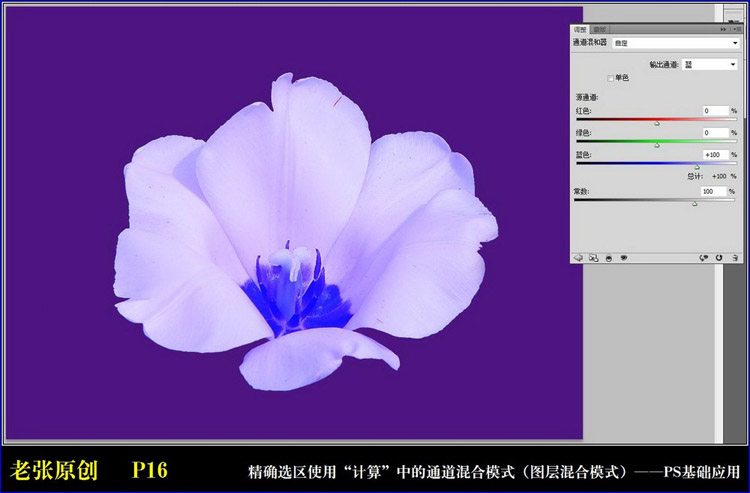Click the reset adjustment circular arrow icon
The width and height of the screenshot is (750, 493).
tap(719, 257)
